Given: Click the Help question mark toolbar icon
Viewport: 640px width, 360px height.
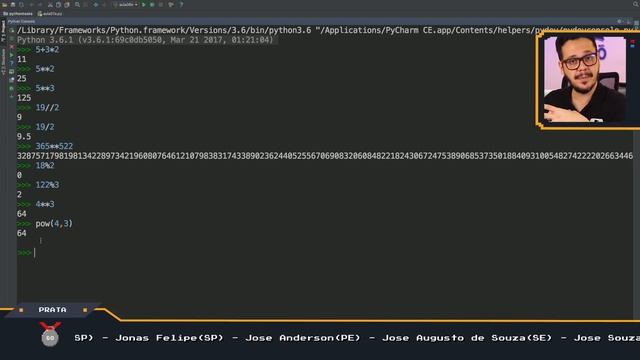Looking at the screenshot, I should pos(181,5).
